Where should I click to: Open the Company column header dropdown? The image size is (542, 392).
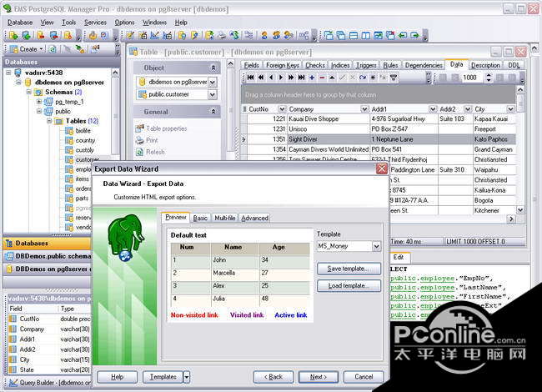(364, 109)
